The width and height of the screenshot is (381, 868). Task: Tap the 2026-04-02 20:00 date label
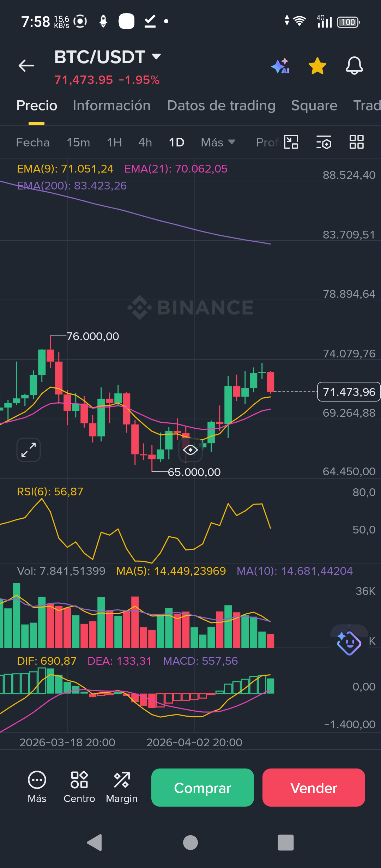pos(194,742)
